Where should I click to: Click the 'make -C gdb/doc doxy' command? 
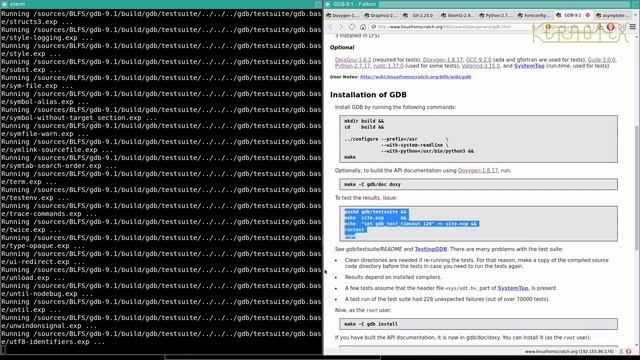click(x=372, y=184)
